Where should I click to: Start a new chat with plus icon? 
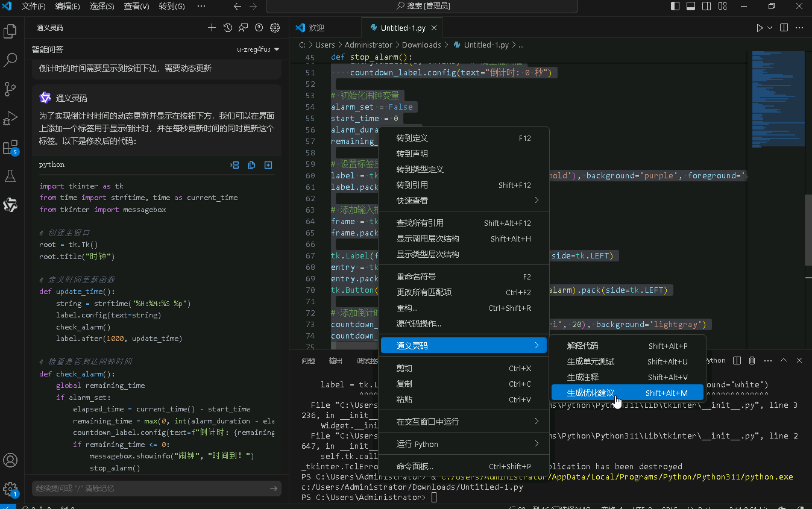coord(212,28)
